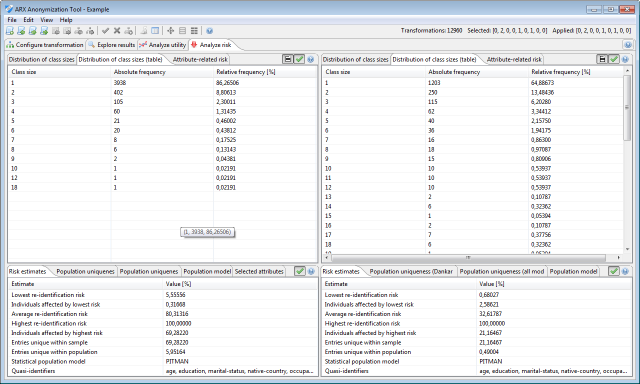The image size is (640, 384).
Task: Open left panel Distribution of class sizes chart tab
Action: pos(42,60)
